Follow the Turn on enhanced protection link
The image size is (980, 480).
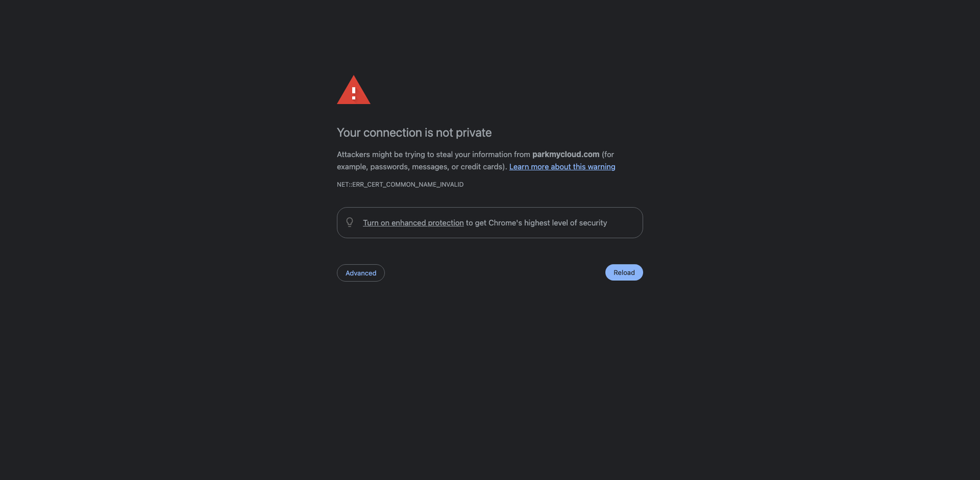[x=413, y=223]
